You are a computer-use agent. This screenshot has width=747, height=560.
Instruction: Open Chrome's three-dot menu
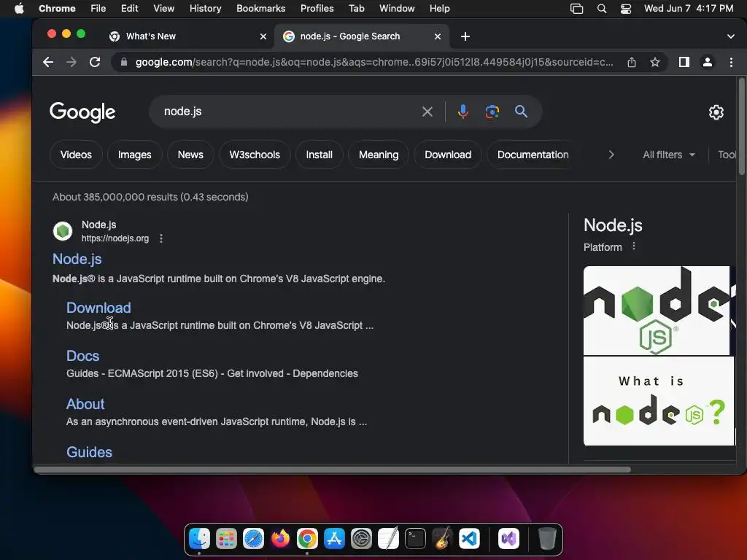click(731, 62)
